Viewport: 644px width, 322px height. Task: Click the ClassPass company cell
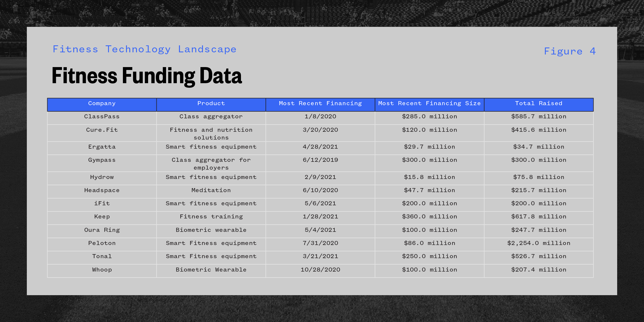(102, 117)
